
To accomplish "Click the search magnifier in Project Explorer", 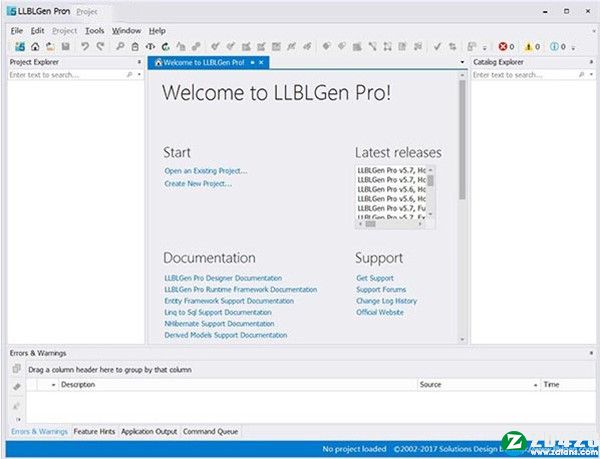I will click(130, 75).
